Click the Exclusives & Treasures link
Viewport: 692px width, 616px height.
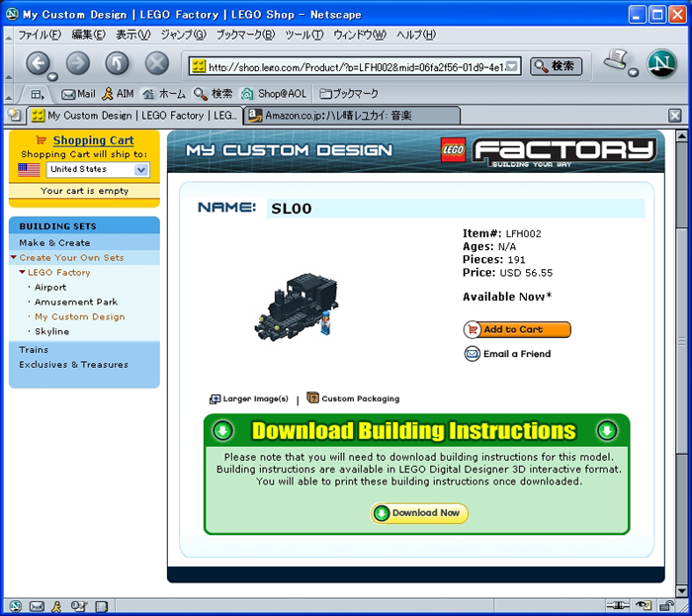click(x=73, y=365)
